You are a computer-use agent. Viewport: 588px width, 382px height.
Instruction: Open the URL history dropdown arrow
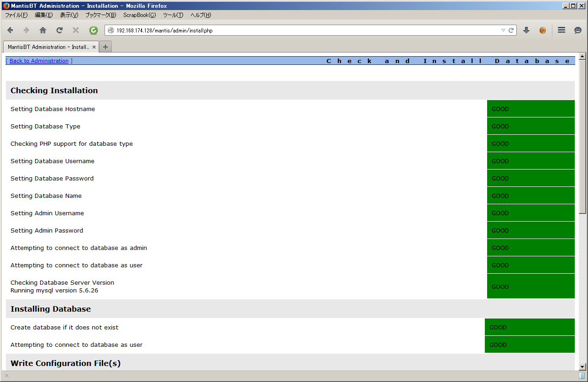[503, 31]
